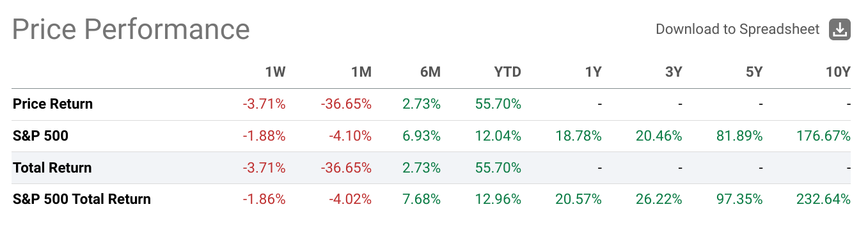Select the S&P 500 10Y value 176.67%
Image resolution: width=868 pixels, height=232 pixels.
(823, 135)
